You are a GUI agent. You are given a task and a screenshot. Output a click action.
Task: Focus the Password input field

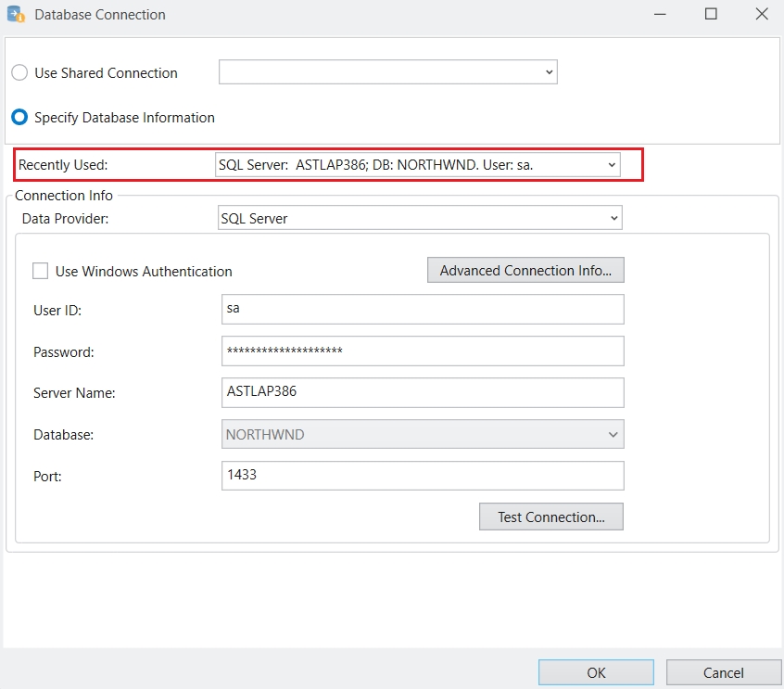point(423,351)
